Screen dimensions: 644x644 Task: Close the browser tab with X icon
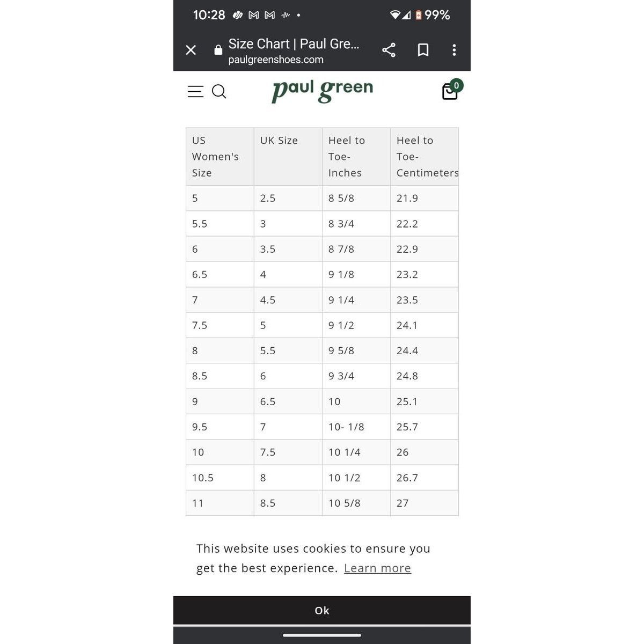coord(191,50)
